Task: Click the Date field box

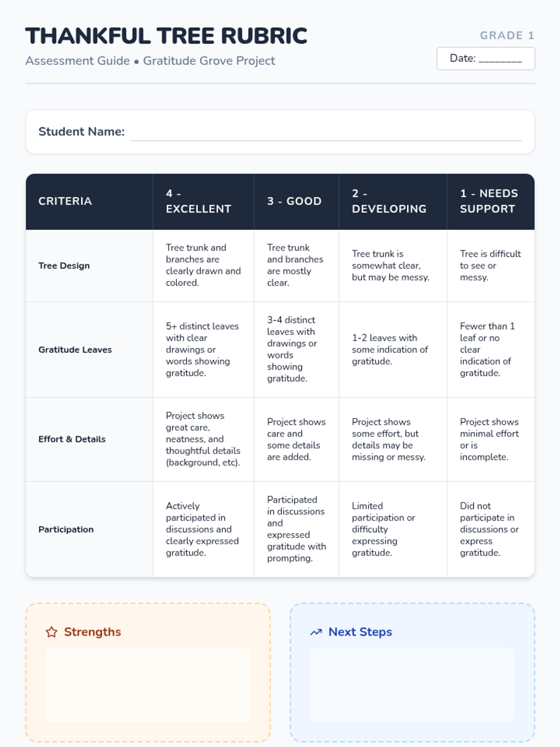Action: [485, 59]
